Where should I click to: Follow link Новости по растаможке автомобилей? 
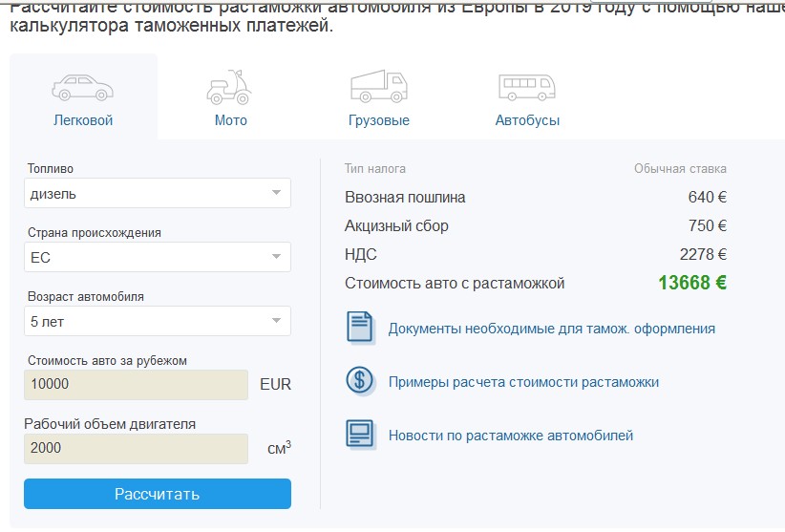[x=510, y=436]
